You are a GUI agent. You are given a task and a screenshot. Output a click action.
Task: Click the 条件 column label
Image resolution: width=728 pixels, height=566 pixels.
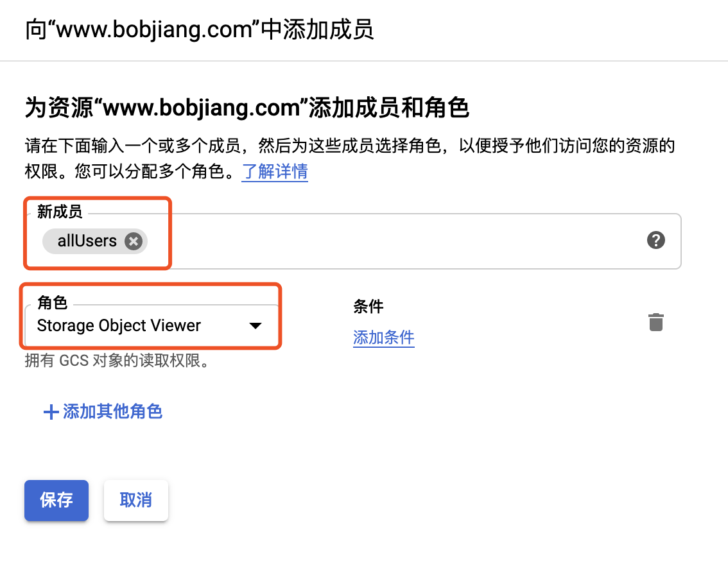point(368,306)
